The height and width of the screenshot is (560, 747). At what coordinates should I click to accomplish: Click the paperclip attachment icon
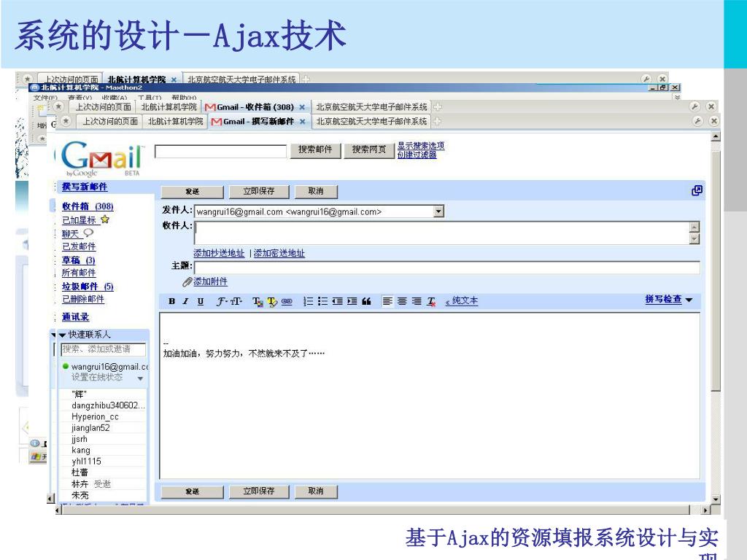click(x=187, y=282)
